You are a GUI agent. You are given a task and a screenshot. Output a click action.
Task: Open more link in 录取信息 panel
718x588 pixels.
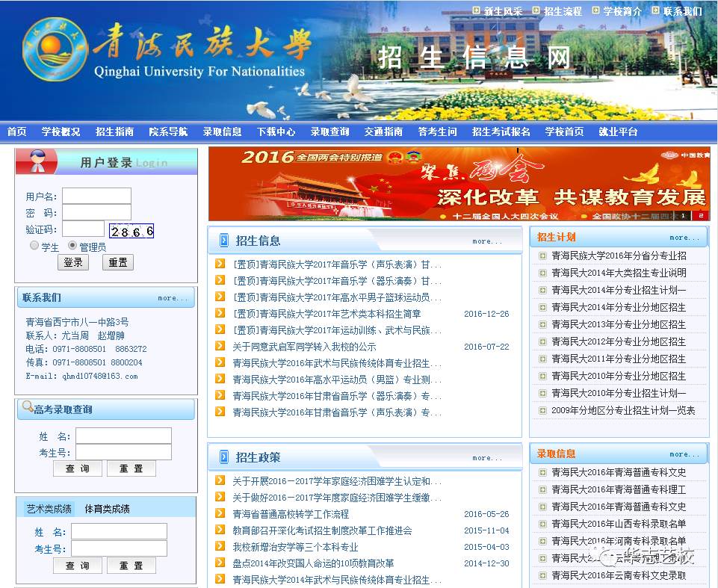[x=684, y=454]
